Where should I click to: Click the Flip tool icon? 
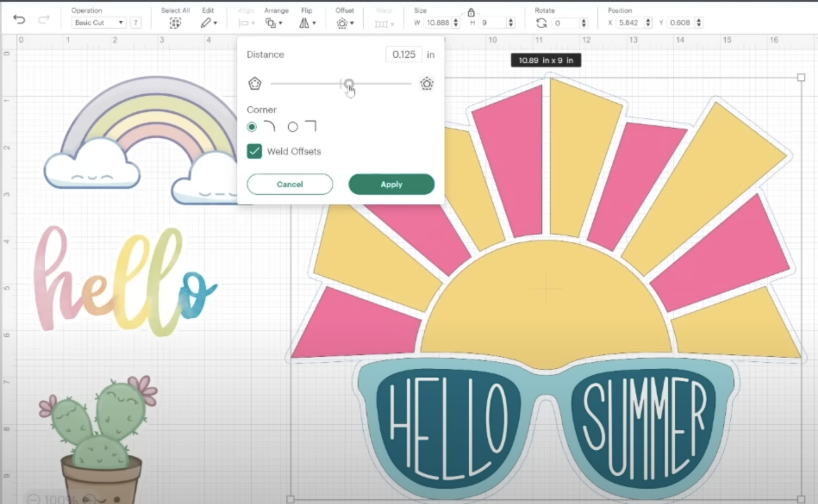click(x=304, y=23)
